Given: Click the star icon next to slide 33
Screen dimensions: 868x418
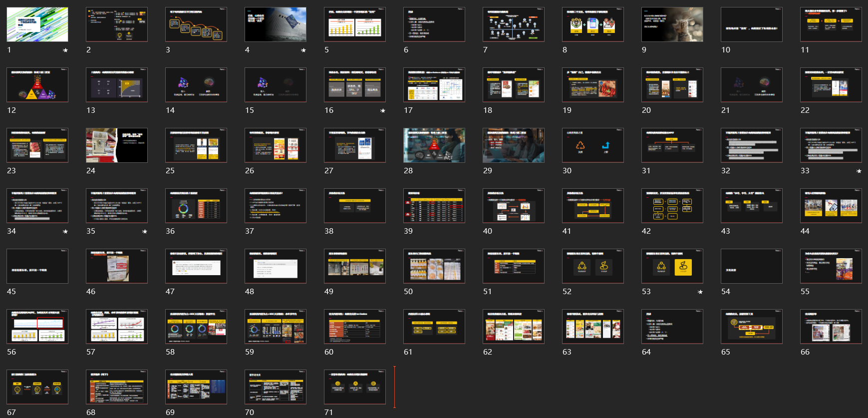Looking at the screenshot, I should click(859, 171).
